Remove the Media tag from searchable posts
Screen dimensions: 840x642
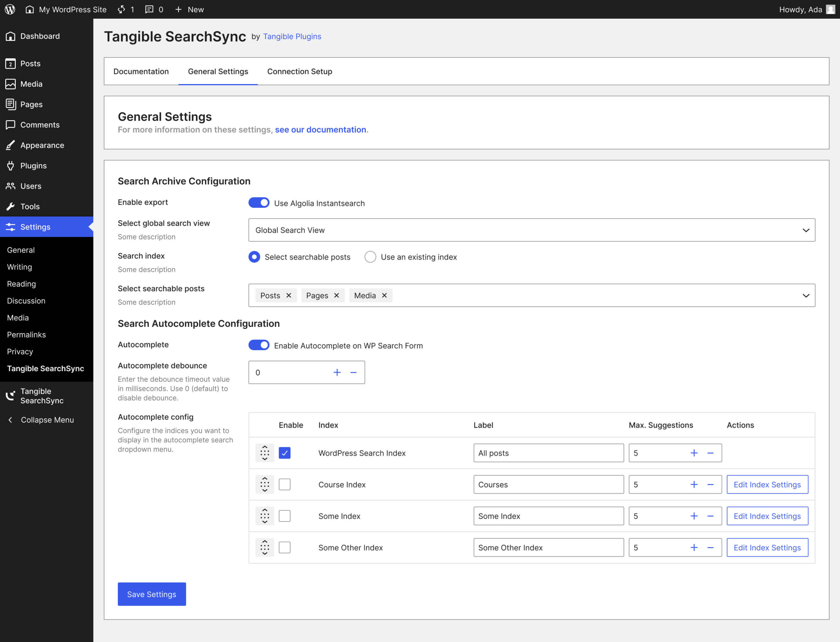(384, 295)
